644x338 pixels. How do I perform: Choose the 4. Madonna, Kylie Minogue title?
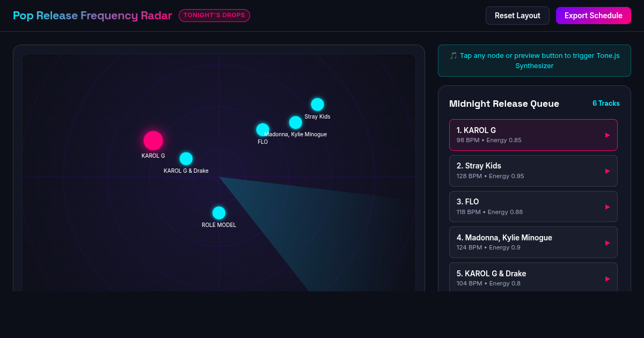pos(504,238)
